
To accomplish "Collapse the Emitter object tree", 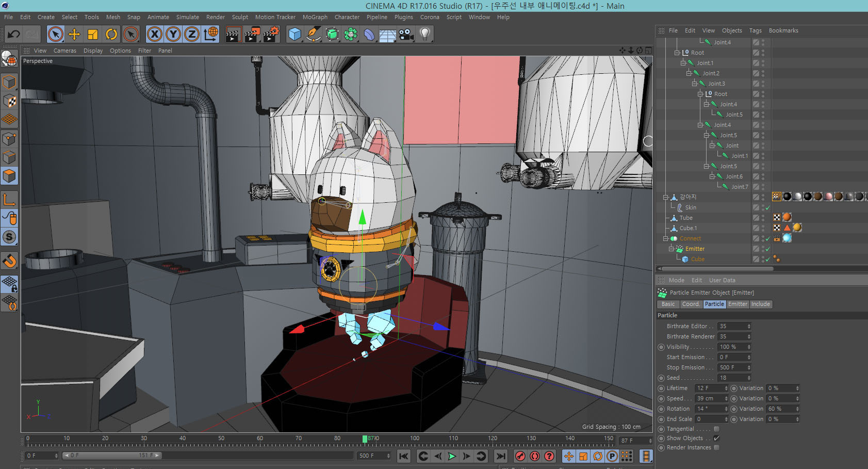I will tap(672, 249).
